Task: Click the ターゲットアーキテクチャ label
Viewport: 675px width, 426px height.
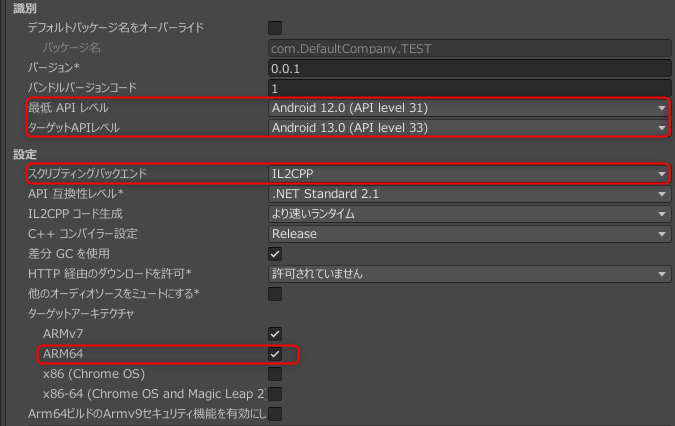Action: pyautogui.click(x=81, y=314)
